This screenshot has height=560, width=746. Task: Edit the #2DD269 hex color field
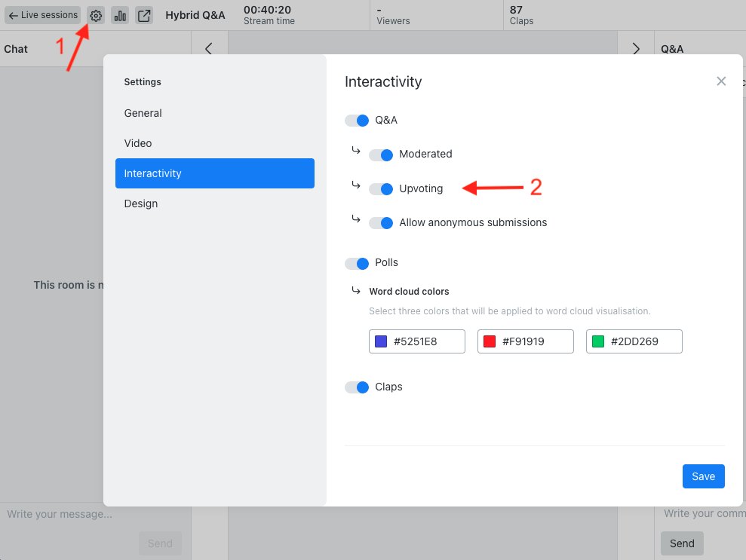click(634, 341)
